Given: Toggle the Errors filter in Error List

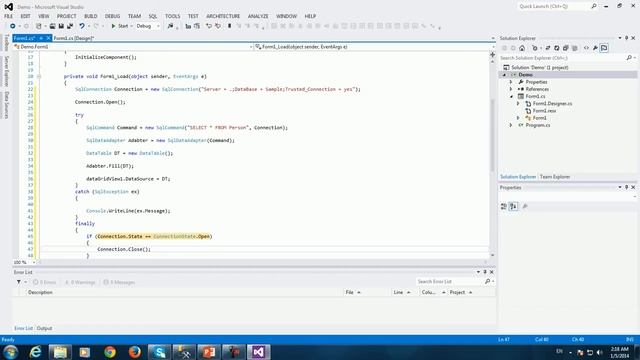Looking at the screenshot, I should pyautogui.click(x=44, y=282).
